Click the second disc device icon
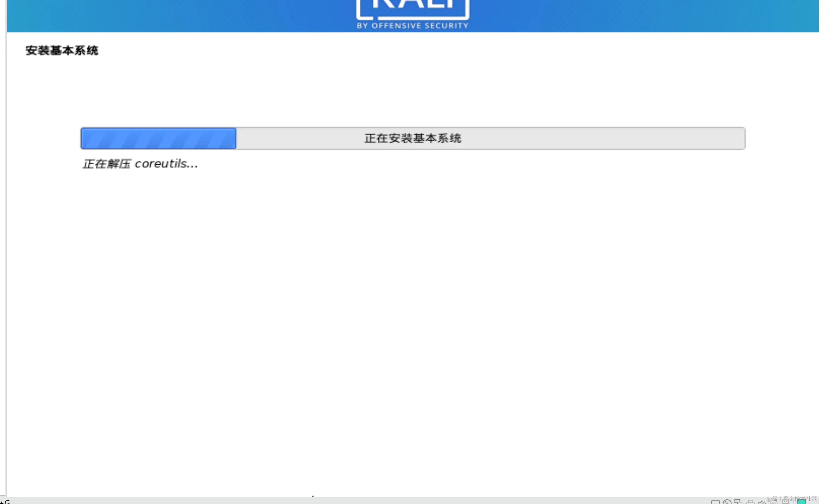The height and width of the screenshot is (504, 819). pyautogui.click(x=774, y=503)
